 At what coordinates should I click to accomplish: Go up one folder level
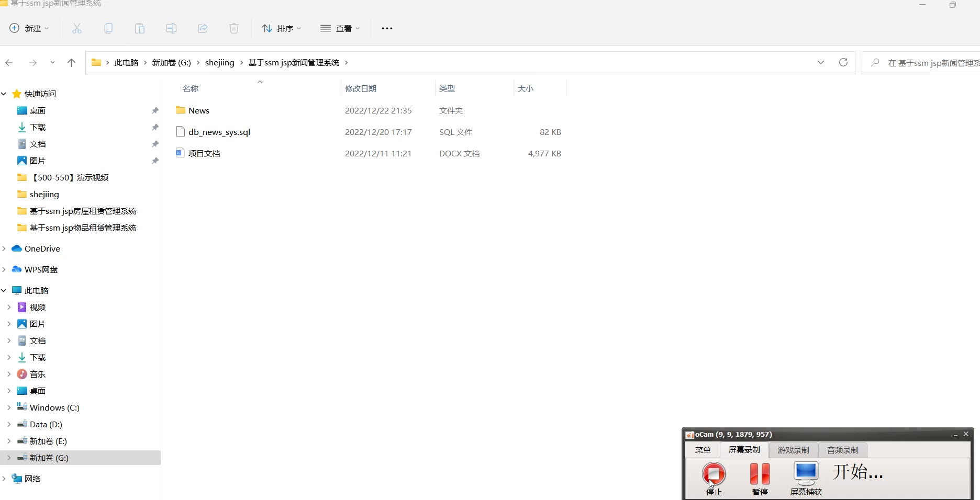[72, 63]
